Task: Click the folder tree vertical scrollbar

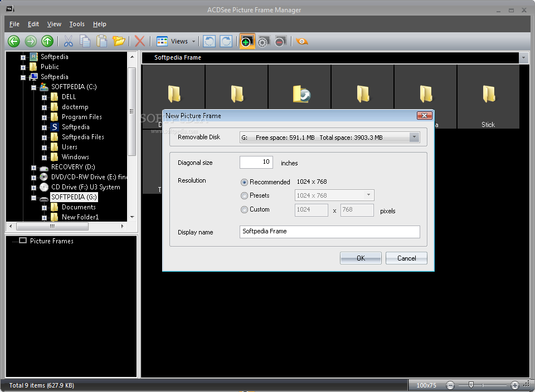Action: coord(132,111)
